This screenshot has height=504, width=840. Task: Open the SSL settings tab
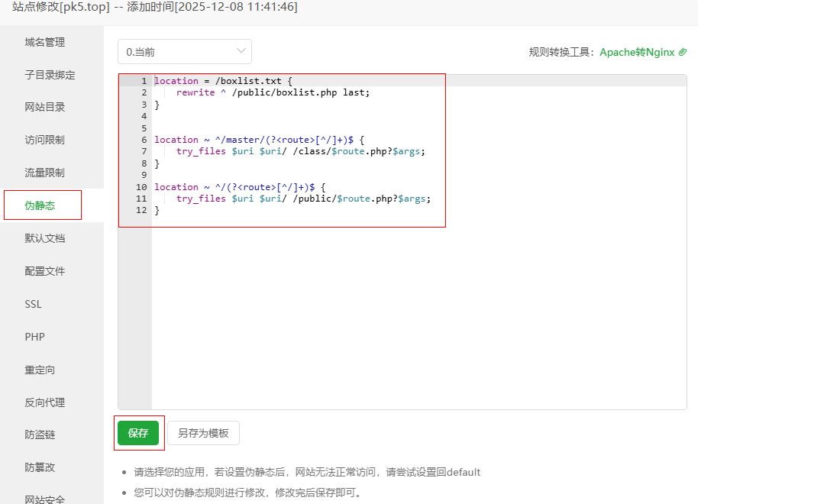pos(34,304)
